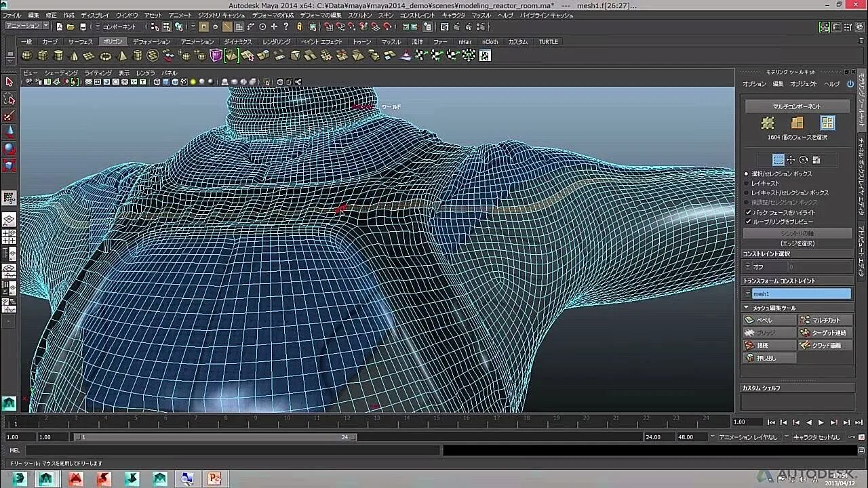
Task: Activate the marquee select icon in toolkit
Action: (x=778, y=160)
